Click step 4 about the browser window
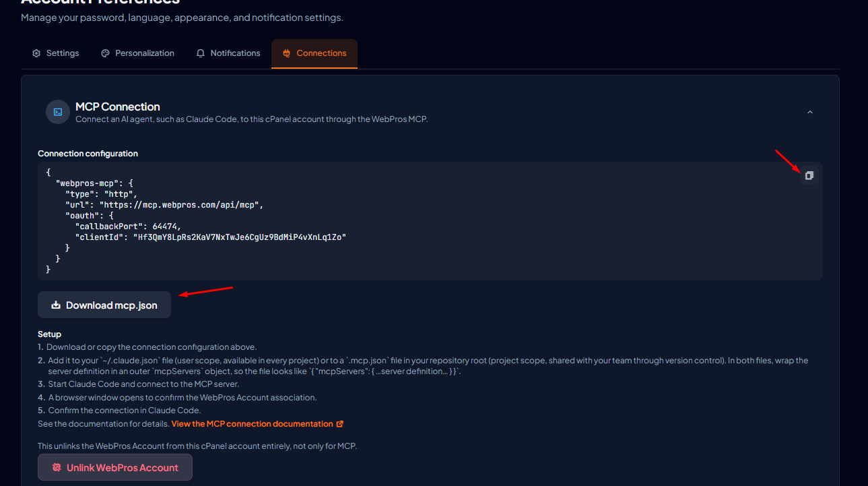The image size is (868, 486). [x=177, y=398]
